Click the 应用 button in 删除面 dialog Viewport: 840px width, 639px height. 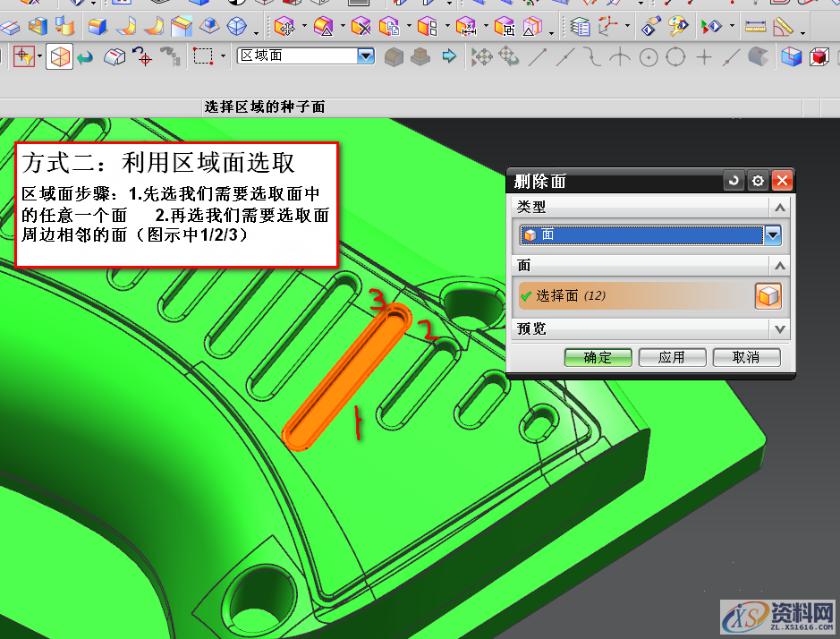click(672, 356)
